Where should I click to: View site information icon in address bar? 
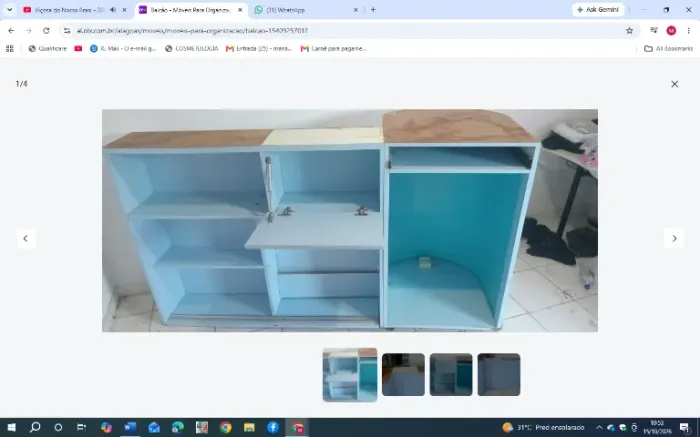tap(67, 30)
